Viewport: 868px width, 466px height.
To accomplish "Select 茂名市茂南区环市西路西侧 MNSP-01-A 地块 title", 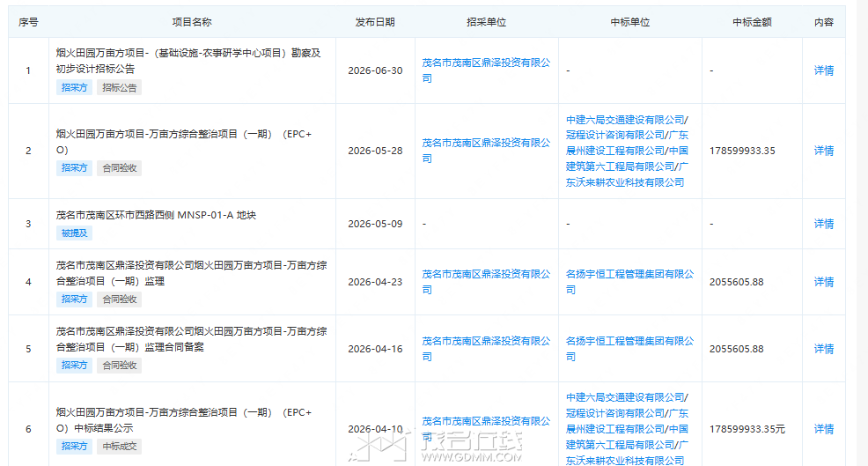I will pos(156,215).
